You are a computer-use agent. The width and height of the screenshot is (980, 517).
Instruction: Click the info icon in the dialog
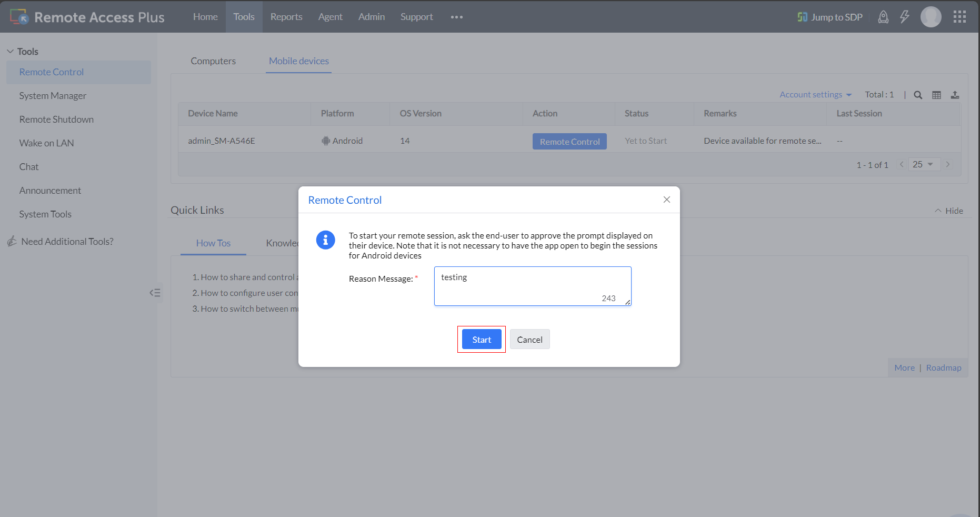(325, 240)
